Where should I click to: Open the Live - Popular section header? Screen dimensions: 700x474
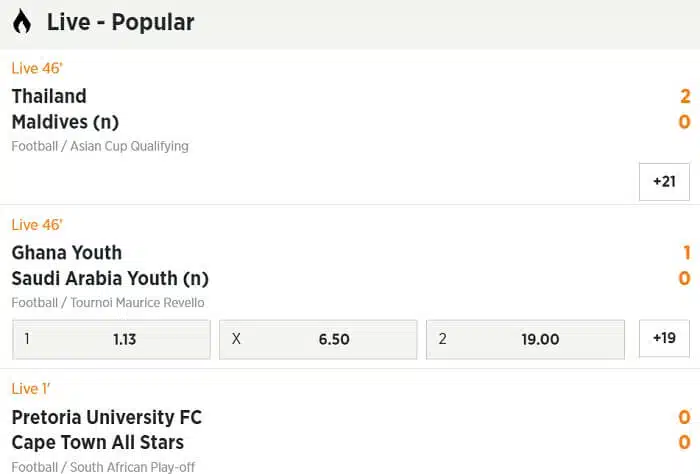(350, 24)
